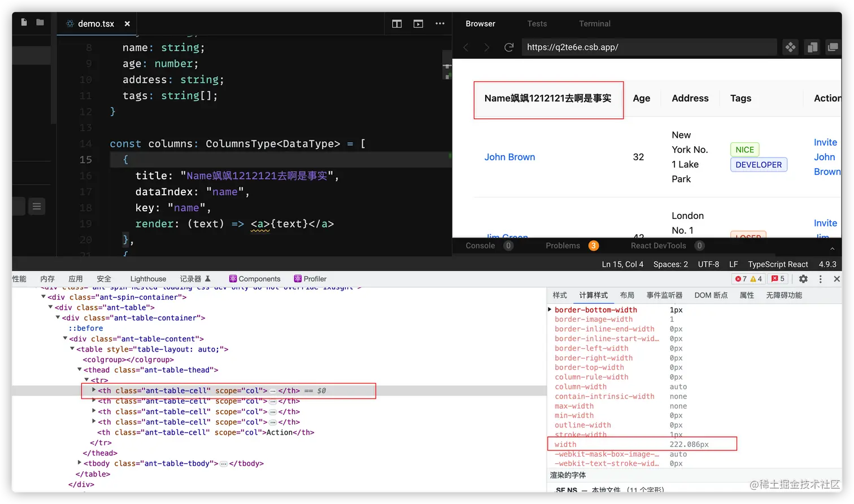Click the split editor layout icon
The image size is (854, 504).
pos(397,24)
